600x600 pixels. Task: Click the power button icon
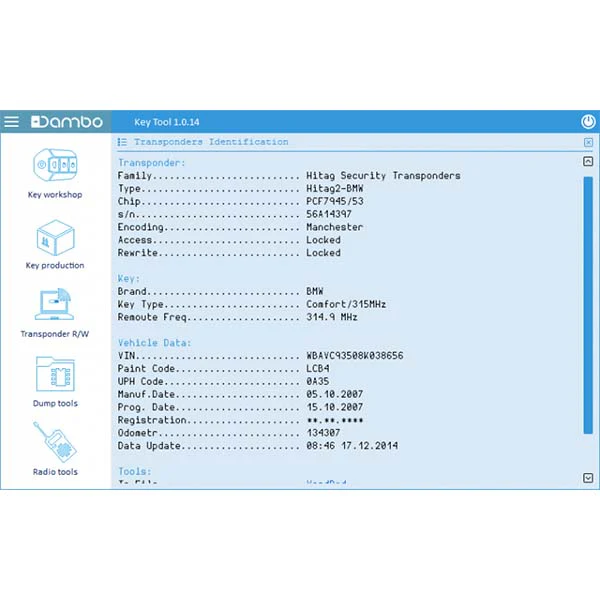(588, 122)
